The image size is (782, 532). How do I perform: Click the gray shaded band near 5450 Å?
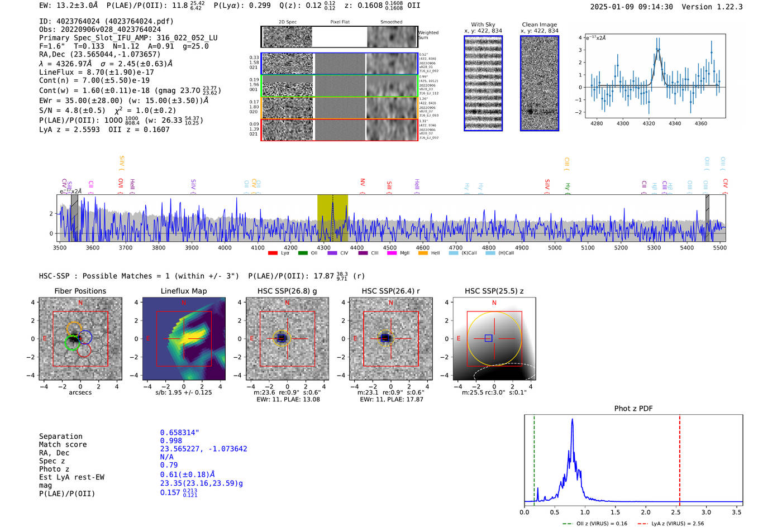707,218
